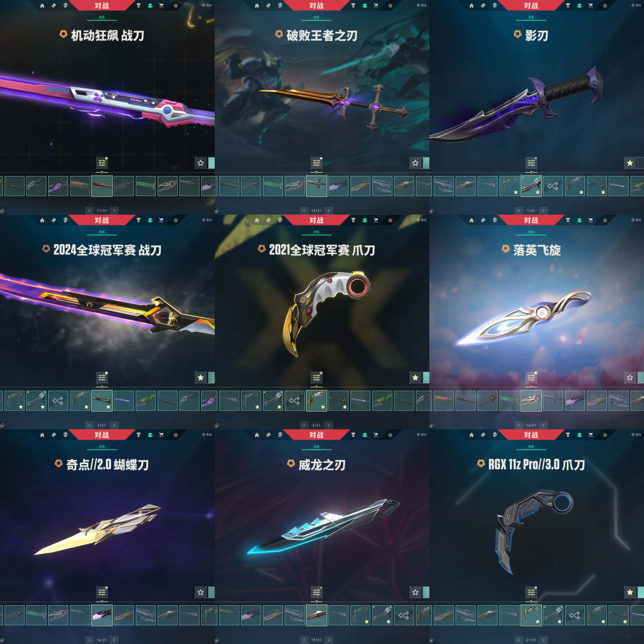
Task: Select the 皮肤 tab above 奇点//2.0 蝴蝶刀
Action: tap(102, 447)
